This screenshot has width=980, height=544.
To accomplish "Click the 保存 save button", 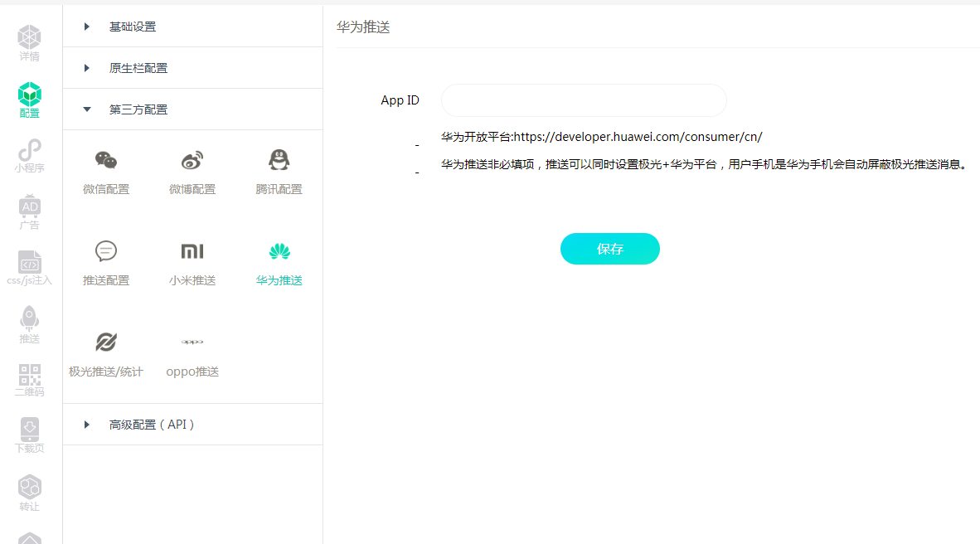I will (610, 249).
